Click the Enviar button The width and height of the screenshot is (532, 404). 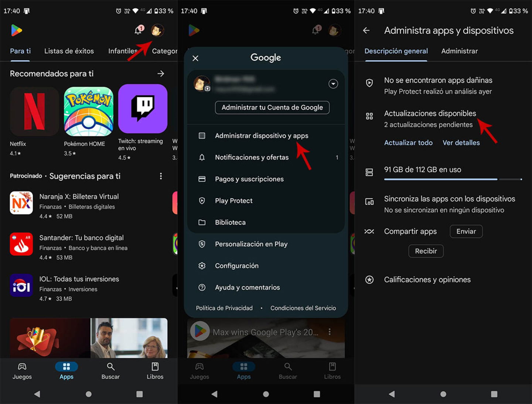(x=466, y=231)
